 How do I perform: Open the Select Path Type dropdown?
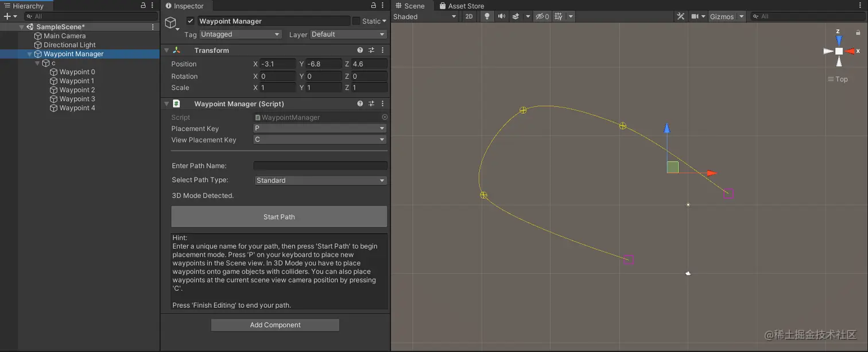[320, 180]
